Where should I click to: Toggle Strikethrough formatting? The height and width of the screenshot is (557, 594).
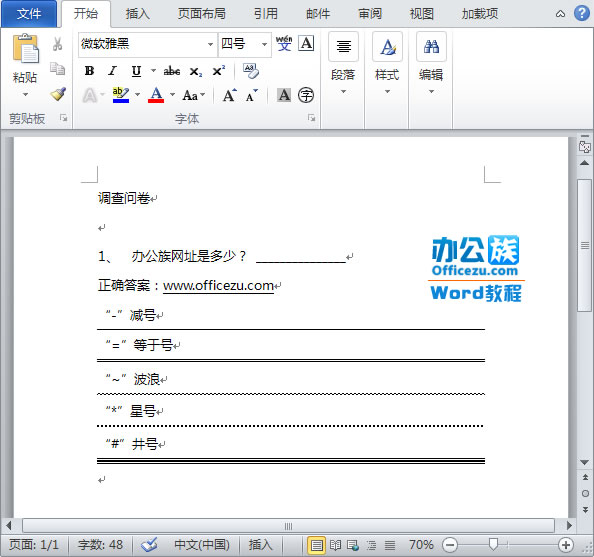click(172, 71)
